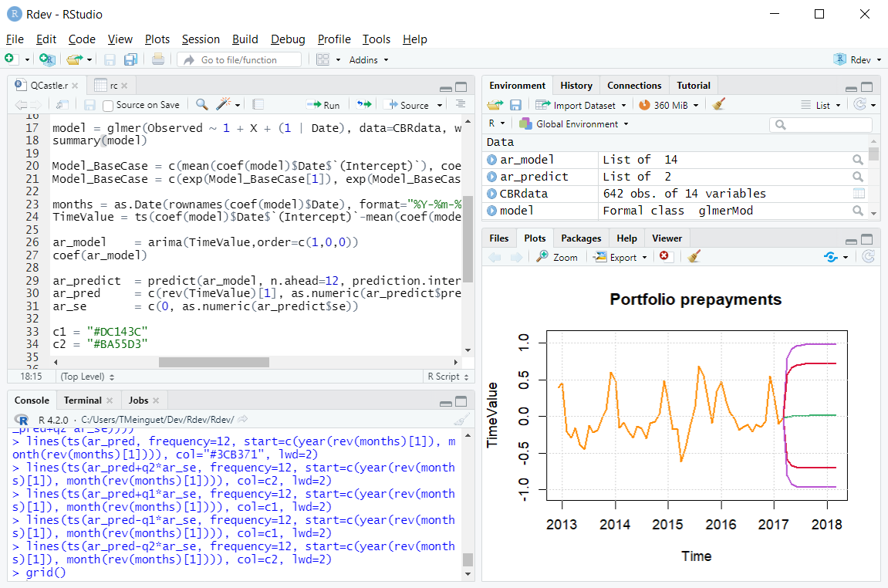This screenshot has width=888, height=588.
Task: Clear all plots using the broom icon
Action: pyautogui.click(x=694, y=257)
